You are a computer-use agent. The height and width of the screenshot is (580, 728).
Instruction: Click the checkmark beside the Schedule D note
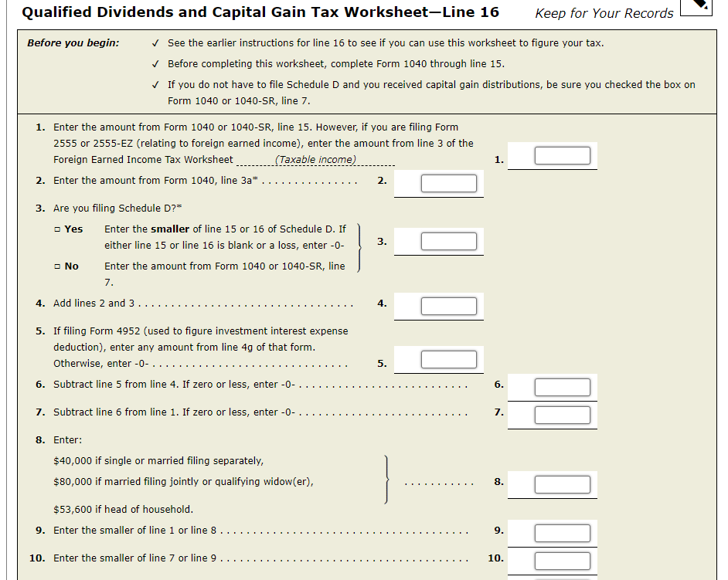coord(155,85)
